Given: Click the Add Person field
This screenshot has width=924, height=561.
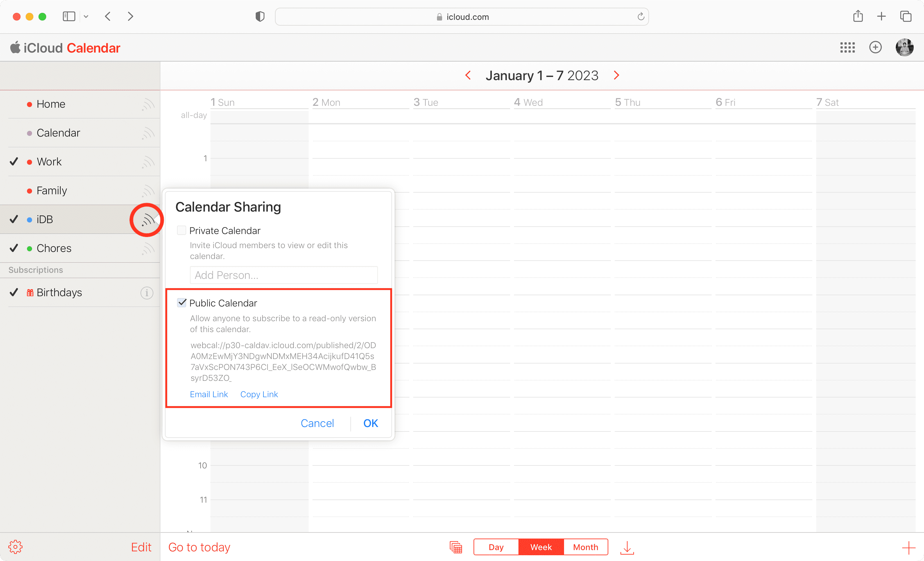Looking at the screenshot, I should pos(284,275).
